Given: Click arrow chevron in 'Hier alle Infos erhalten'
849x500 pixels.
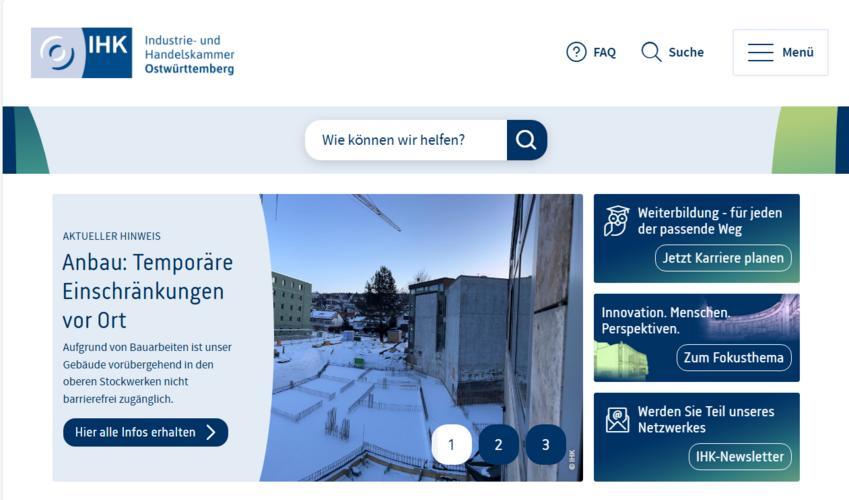Looking at the screenshot, I should coord(211,432).
